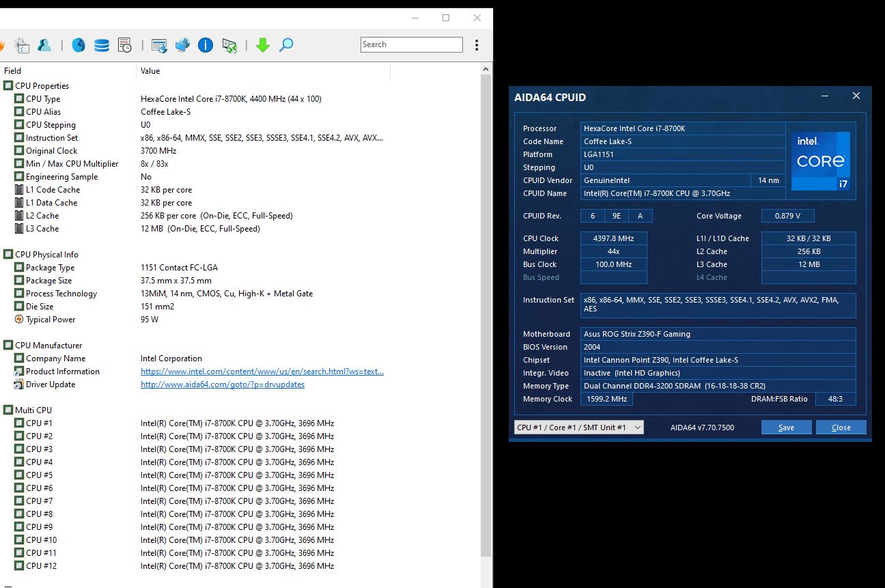
Task: Click the DRAM:FSB Ratio 48:3 value
Action: point(835,399)
